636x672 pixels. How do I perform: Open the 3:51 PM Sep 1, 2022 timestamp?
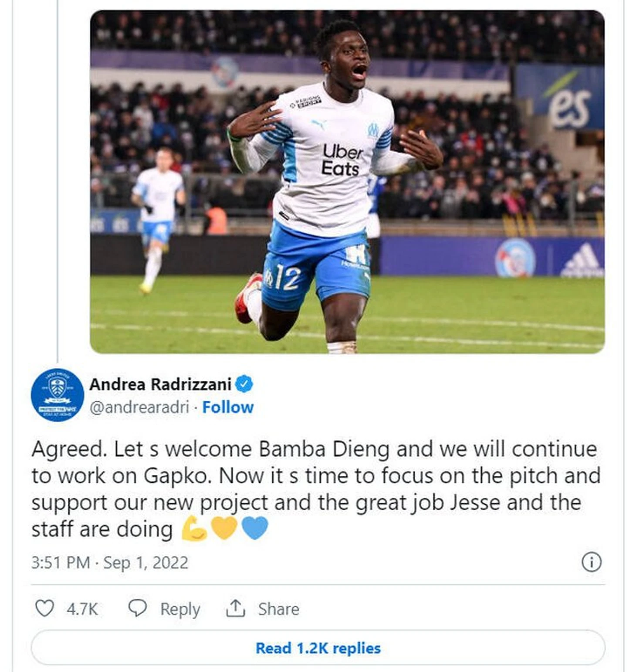click(x=110, y=563)
